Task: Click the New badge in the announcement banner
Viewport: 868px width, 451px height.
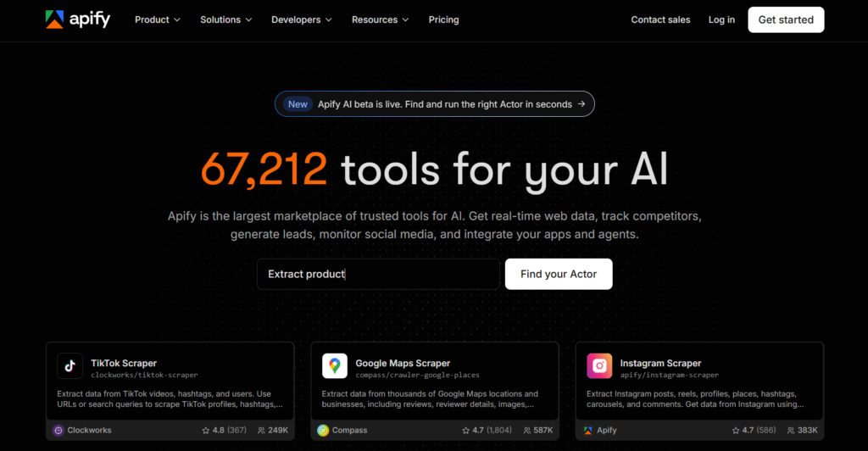Action: 298,104
